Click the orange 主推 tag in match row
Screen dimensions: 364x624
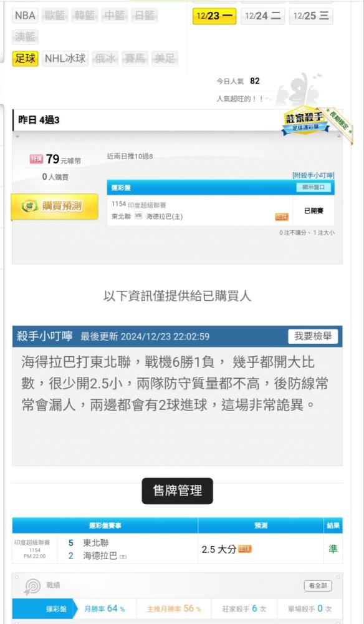282,217
